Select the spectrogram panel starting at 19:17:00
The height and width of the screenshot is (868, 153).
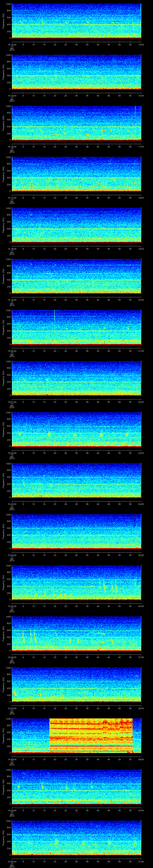[76, 174]
